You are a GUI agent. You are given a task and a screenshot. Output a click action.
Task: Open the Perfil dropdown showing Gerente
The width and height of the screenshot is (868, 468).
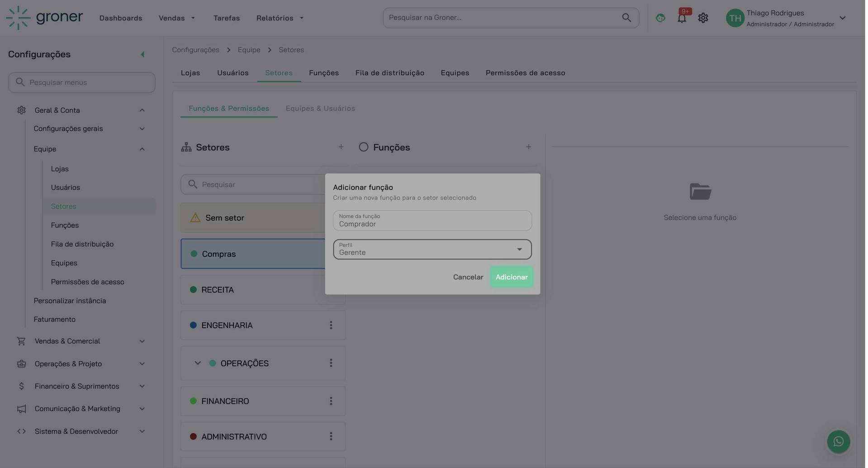pyautogui.click(x=432, y=250)
